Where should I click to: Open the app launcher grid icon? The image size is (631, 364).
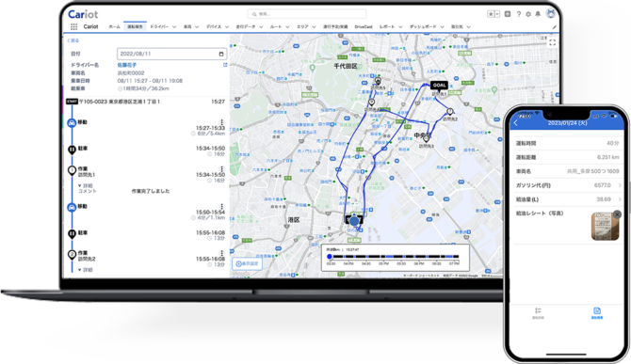point(73,27)
